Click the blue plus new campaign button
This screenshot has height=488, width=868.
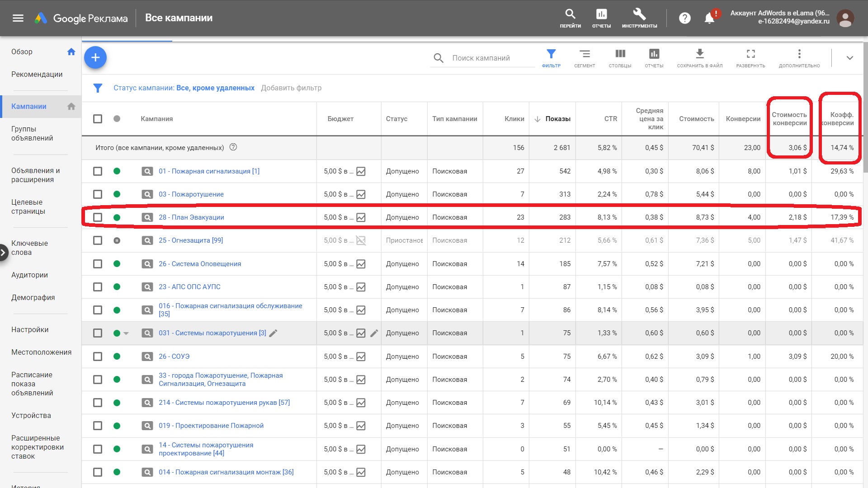pyautogui.click(x=95, y=58)
